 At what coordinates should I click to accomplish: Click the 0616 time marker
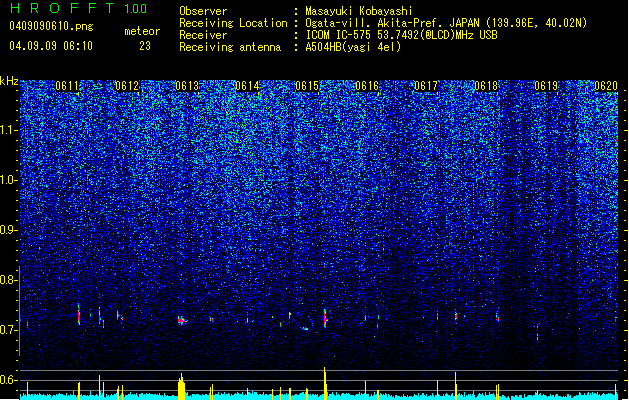(x=367, y=86)
